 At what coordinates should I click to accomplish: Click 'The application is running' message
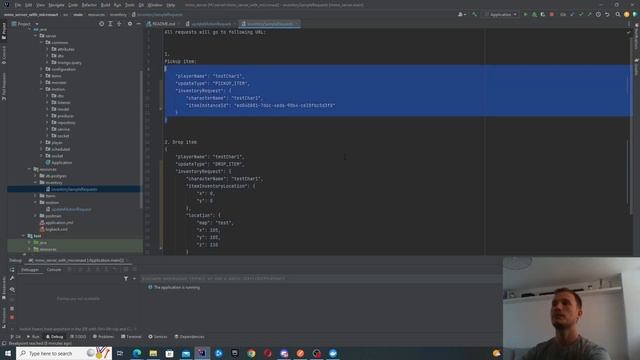pyautogui.click(x=177, y=287)
